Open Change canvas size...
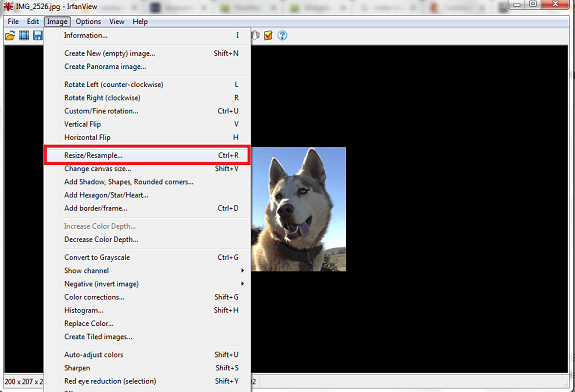 pos(147,169)
